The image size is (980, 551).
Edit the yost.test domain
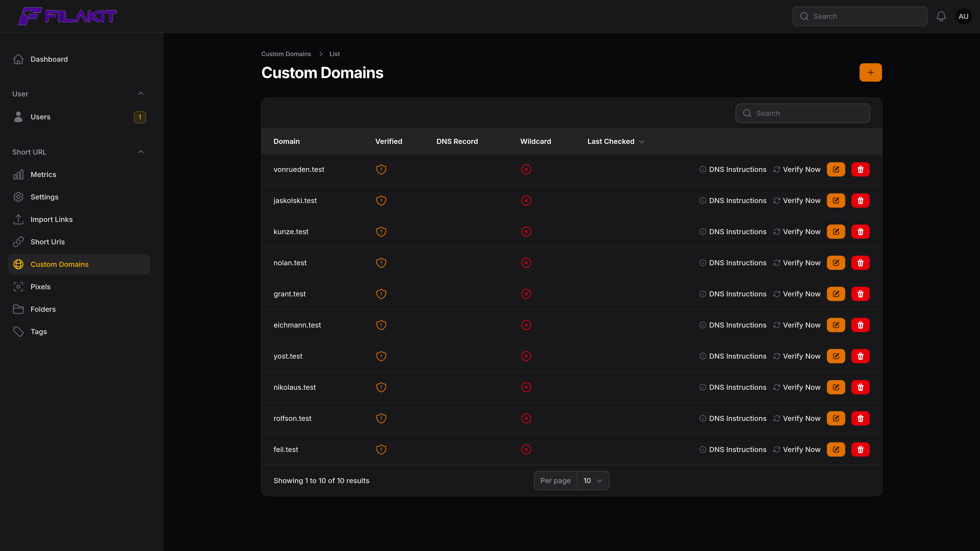pos(836,356)
